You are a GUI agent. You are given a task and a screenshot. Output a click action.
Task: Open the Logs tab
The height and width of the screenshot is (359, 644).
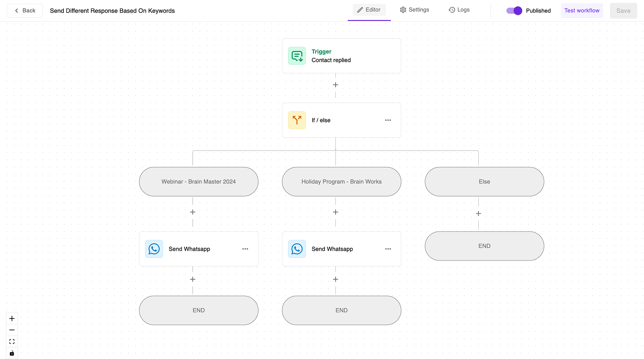[x=459, y=9]
